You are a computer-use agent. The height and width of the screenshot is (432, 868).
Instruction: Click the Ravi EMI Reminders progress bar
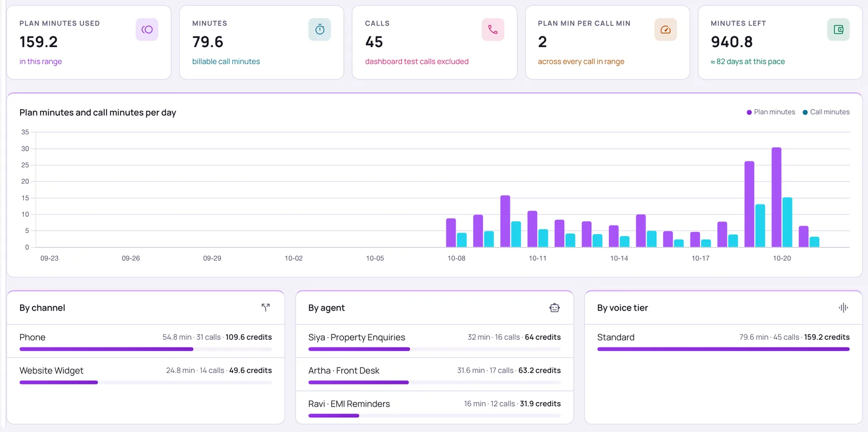pos(435,416)
